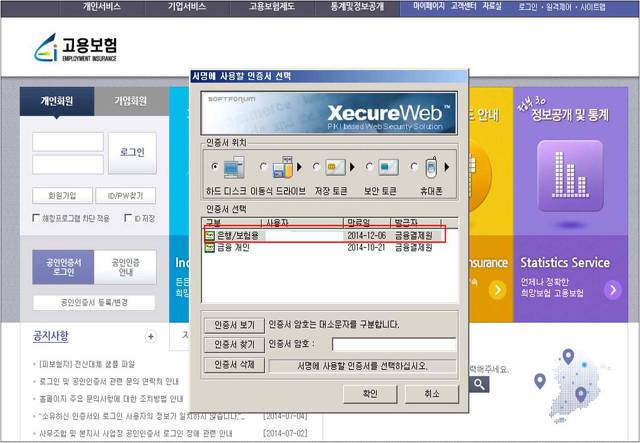The width and height of the screenshot is (640, 443).
Task: Click the 공인인증서 등록/변경 button
Action: (94, 303)
